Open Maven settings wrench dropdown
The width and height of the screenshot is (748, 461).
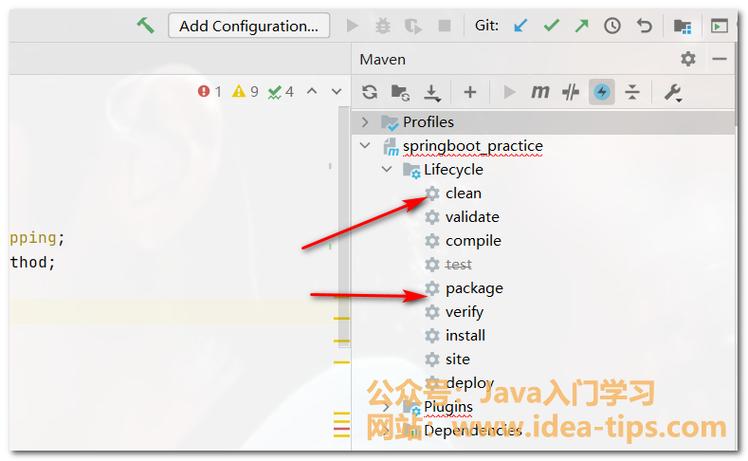tap(672, 92)
